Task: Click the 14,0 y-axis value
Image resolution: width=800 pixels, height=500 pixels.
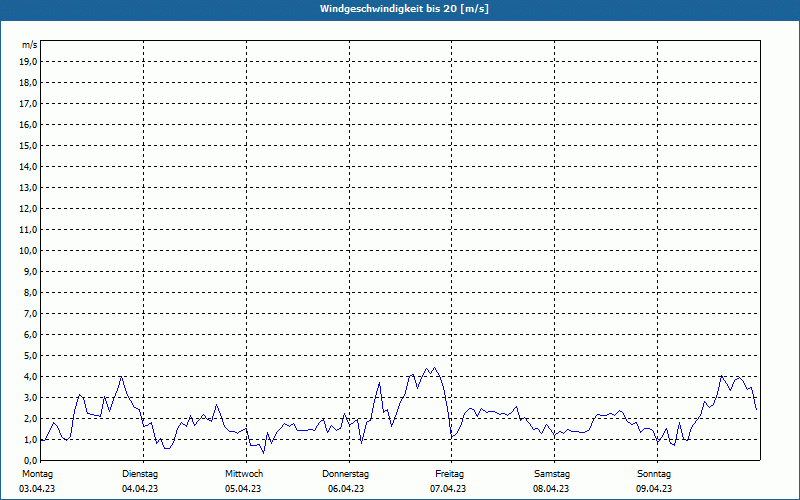Action: point(28,166)
